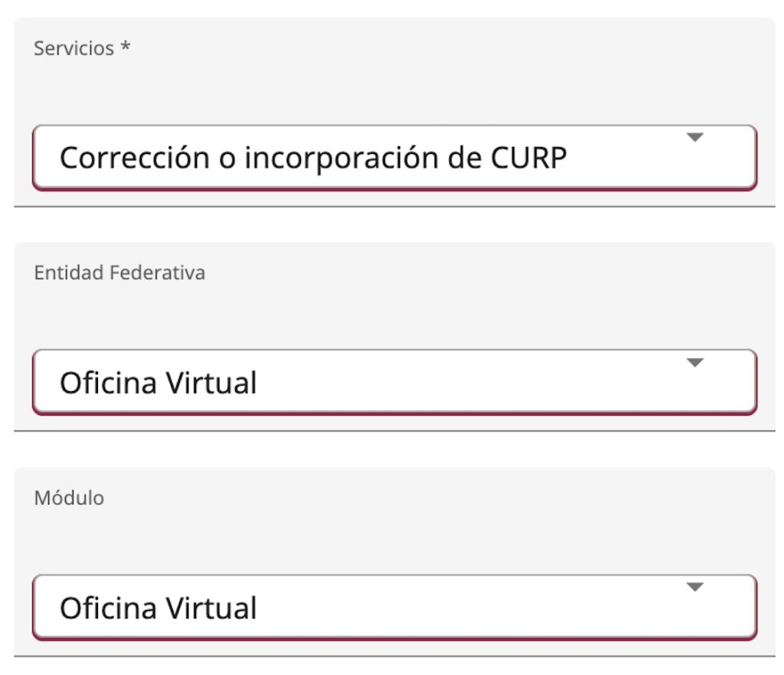This screenshot has height=675, width=784.
Task: Click "Oficina Virtual" value under Módulo
Action: point(158,608)
